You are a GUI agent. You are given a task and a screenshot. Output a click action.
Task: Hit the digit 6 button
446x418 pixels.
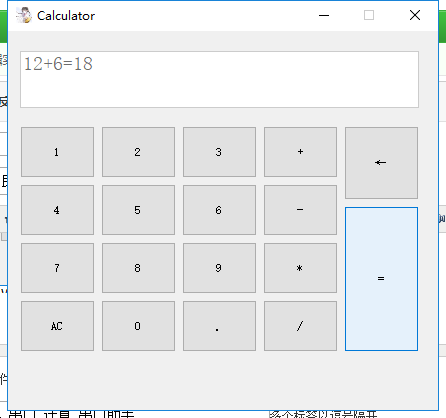219,210
